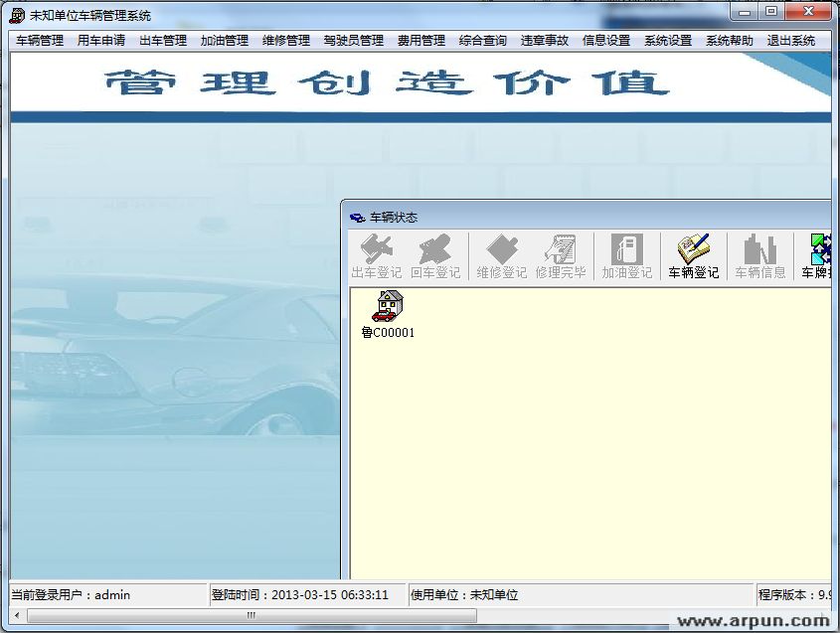This screenshot has height=633, width=840.
Task: Open 车辆登记 vehicle registration icon
Action: pyautogui.click(x=693, y=255)
